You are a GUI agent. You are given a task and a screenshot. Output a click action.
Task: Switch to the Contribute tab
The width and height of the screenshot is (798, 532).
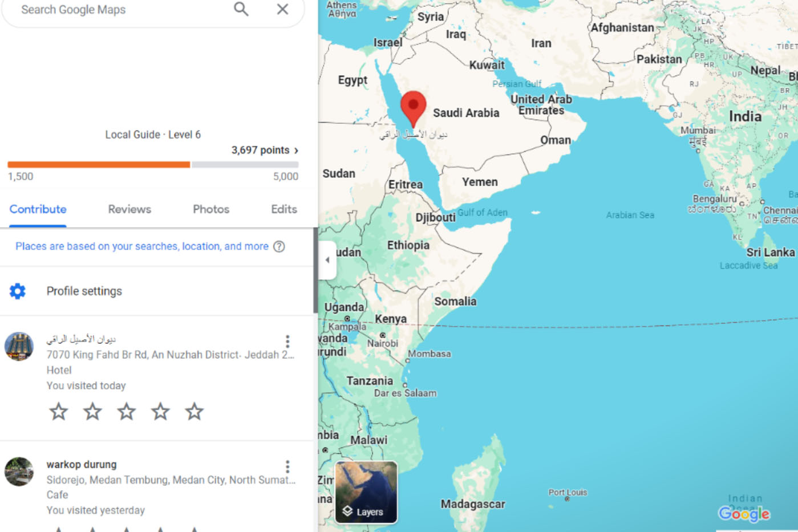(x=38, y=209)
